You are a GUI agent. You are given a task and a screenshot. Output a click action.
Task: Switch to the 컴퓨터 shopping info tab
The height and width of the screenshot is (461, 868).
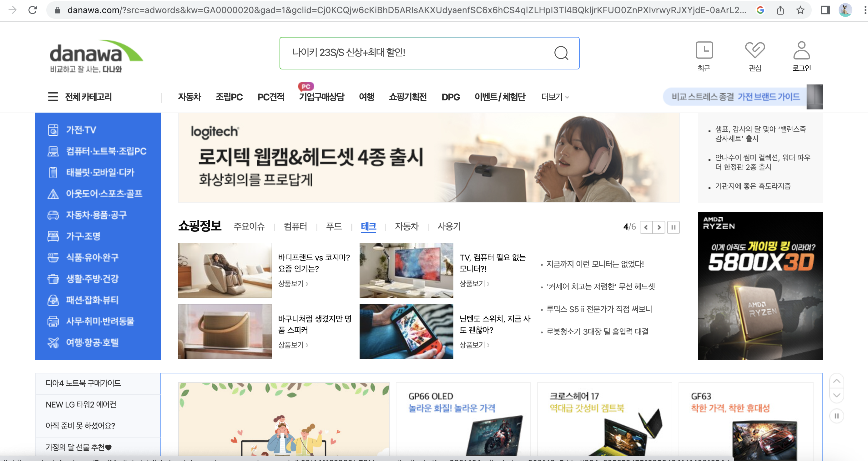pyautogui.click(x=295, y=226)
